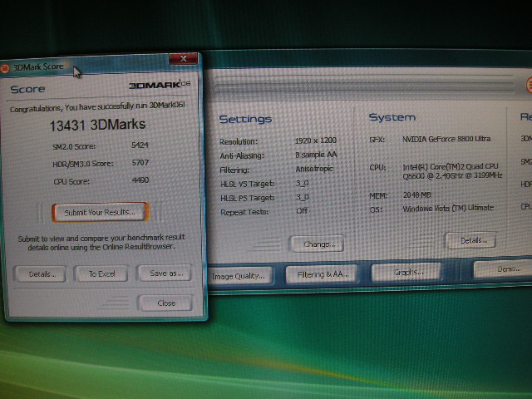The image size is (532, 399).
Task: Click HLSL VS Target value 3_0
Action: point(302,183)
